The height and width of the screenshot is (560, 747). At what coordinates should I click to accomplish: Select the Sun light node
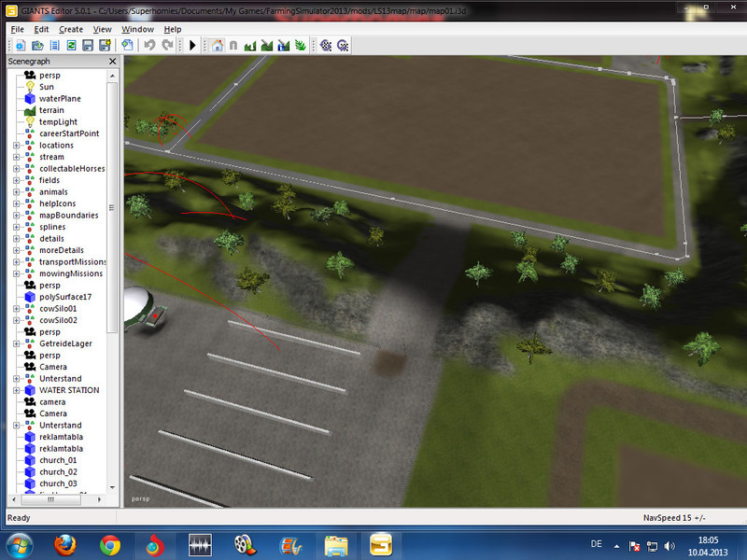coord(46,87)
